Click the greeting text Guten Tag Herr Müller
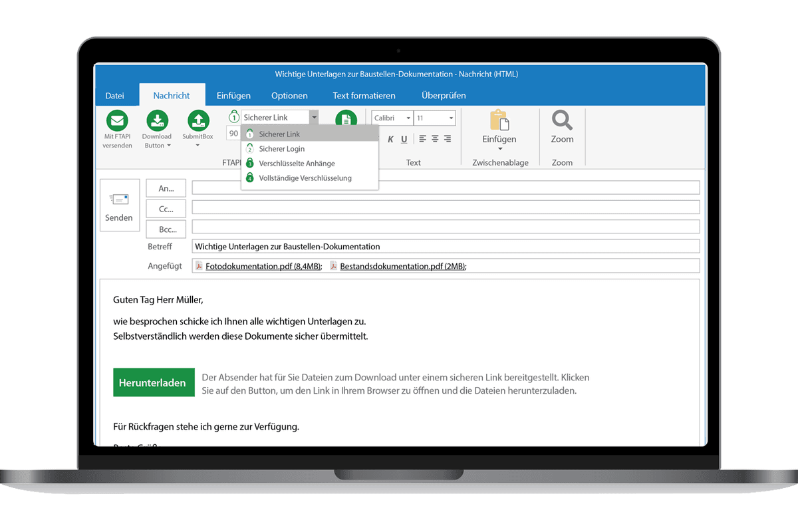This screenshot has height=532, width=798. pyautogui.click(x=158, y=300)
